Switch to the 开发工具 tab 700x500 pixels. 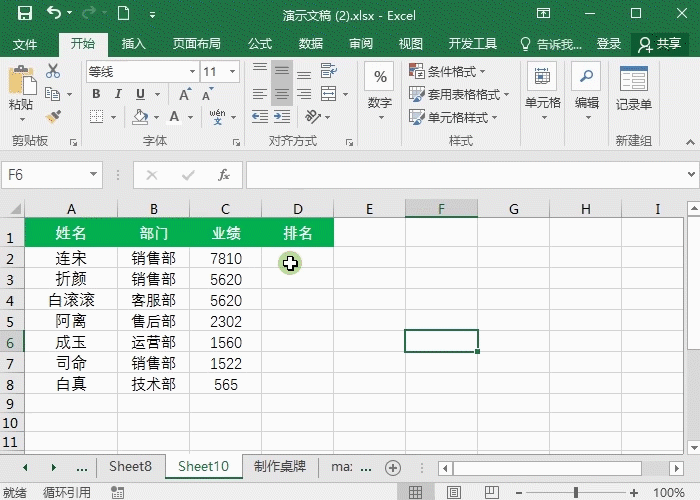click(473, 44)
